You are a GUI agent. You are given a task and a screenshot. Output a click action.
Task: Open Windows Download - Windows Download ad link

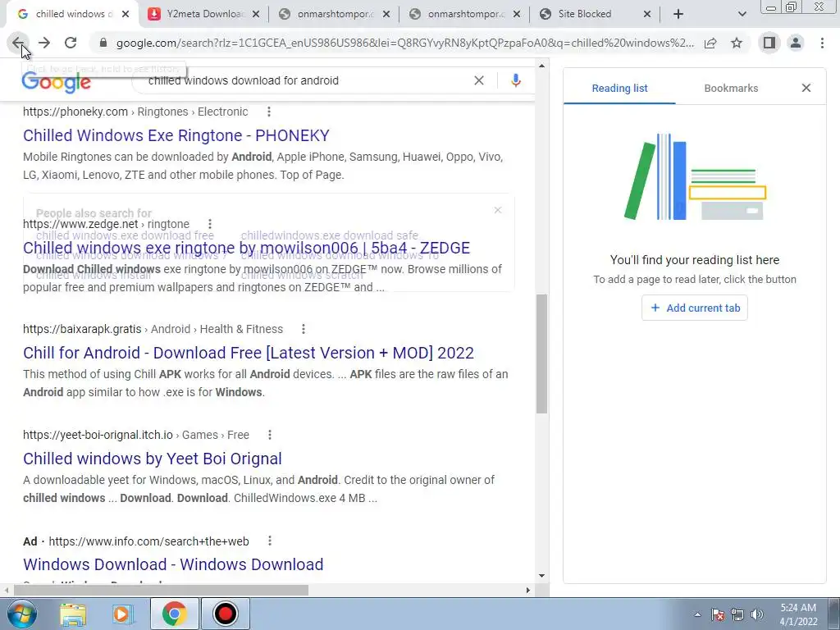point(173,564)
